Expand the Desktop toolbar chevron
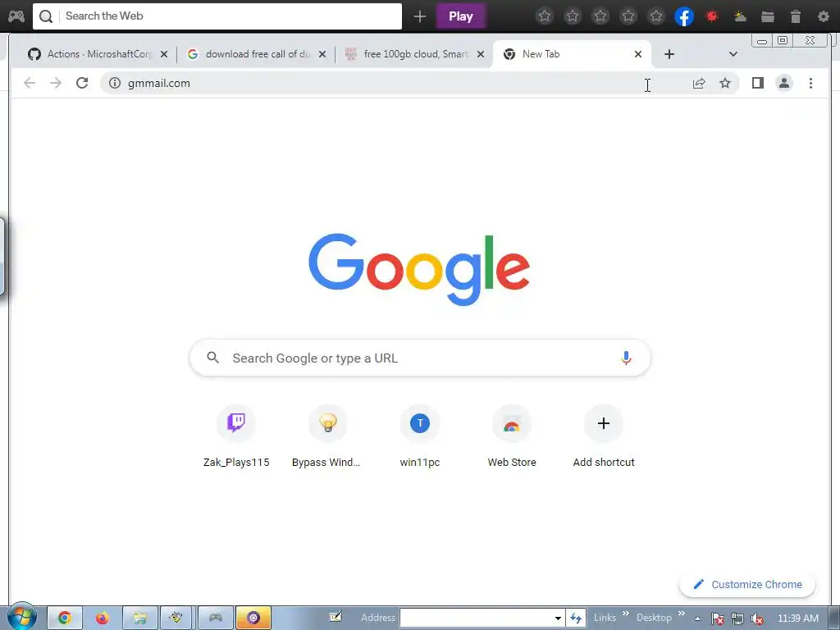The height and width of the screenshot is (630, 840). 682,614
